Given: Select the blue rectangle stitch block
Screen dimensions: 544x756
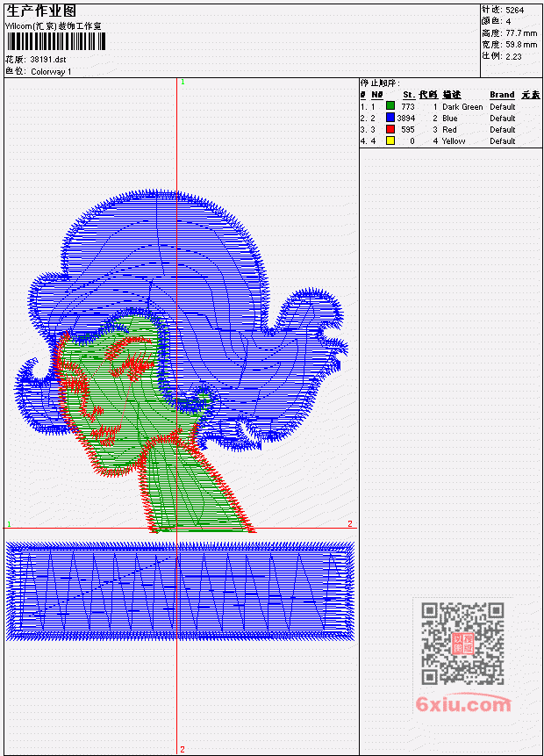Looking at the screenshot, I should pos(180,591).
